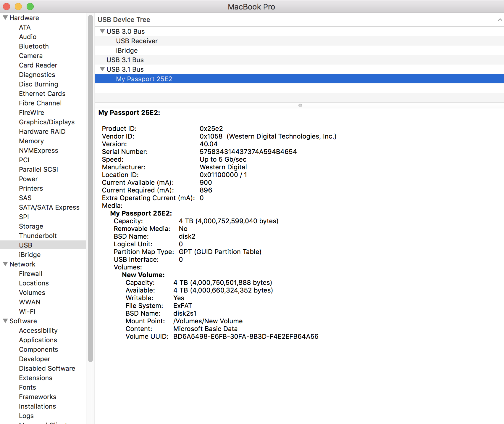The image size is (504, 424).
Task: Select Components under Software
Action: pyautogui.click(x=38, y=349)
